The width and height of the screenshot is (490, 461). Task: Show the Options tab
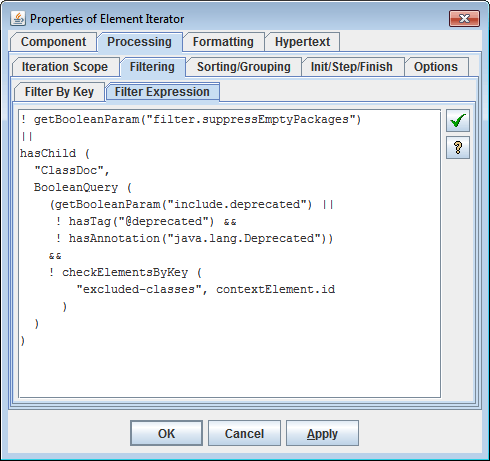pos(436,67)
